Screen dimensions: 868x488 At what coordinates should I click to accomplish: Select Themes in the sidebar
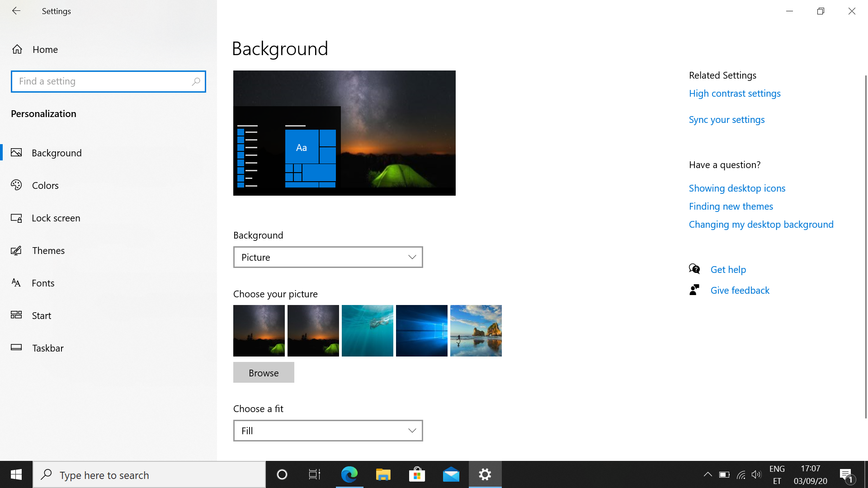coord(48,250)
